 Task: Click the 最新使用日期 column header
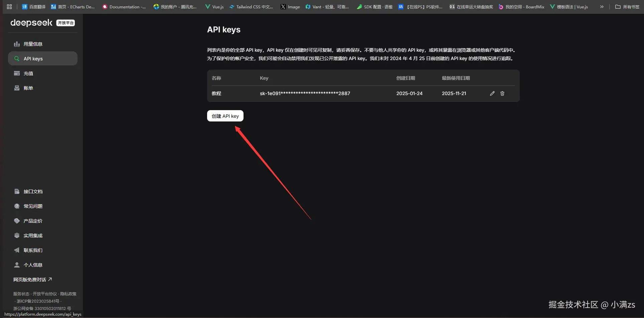[456, 78]
